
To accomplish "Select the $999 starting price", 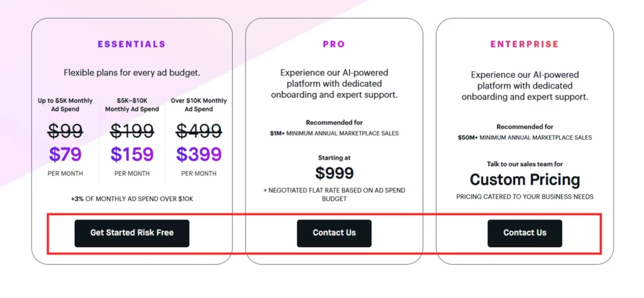I will (334, 173).
